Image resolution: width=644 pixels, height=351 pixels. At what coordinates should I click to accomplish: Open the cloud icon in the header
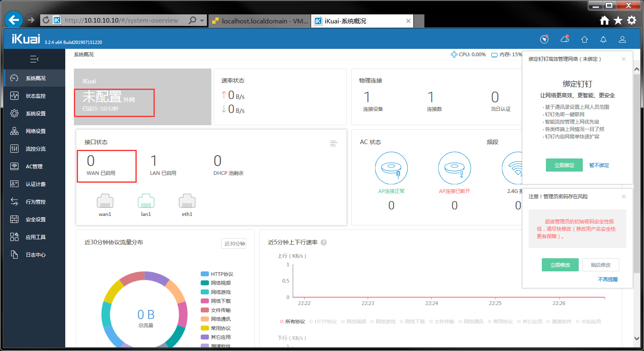coord(565,39)
